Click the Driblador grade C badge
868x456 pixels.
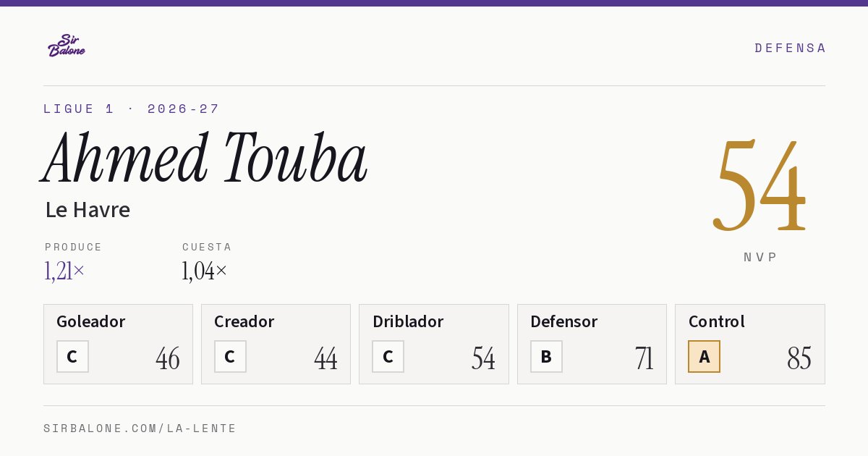(388, 357)
